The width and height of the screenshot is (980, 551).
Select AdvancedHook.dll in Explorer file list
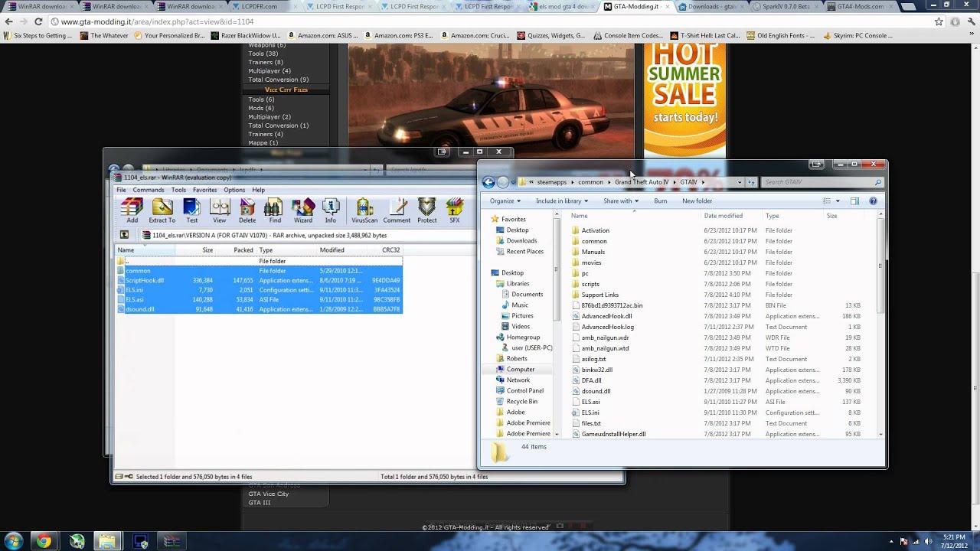(606, 316)
